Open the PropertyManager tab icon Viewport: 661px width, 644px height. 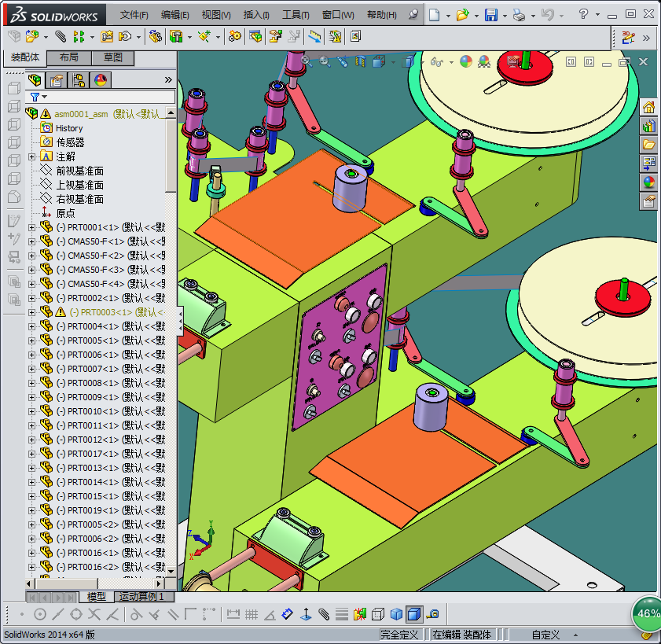pyautogui.click(x=57, y=80)
